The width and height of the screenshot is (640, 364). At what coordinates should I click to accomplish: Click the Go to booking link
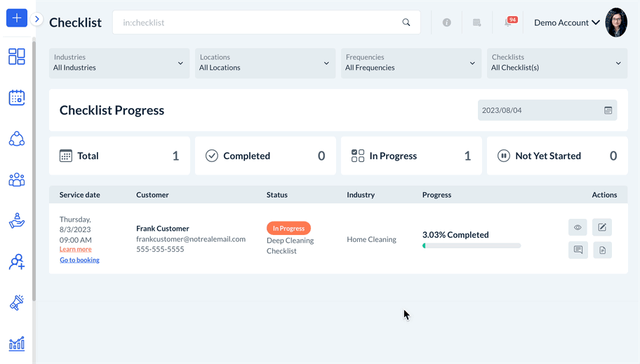[x=79, y=260]
